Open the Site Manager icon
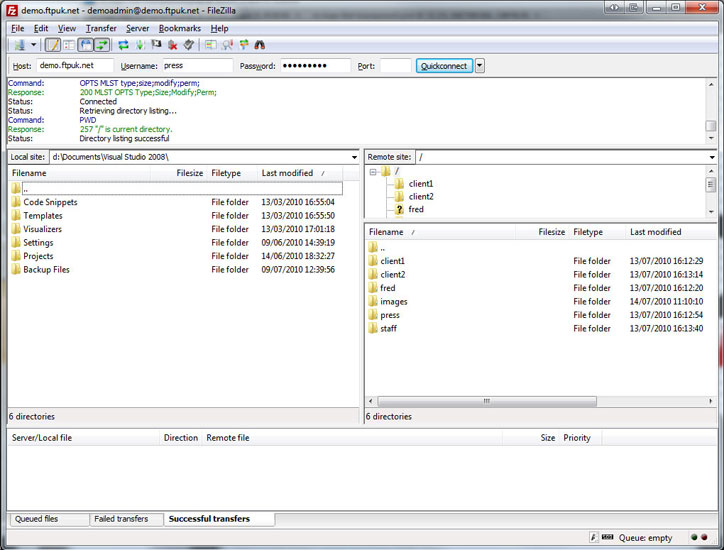The height and width of the screenshot is (550, 724). click(19, 45)
